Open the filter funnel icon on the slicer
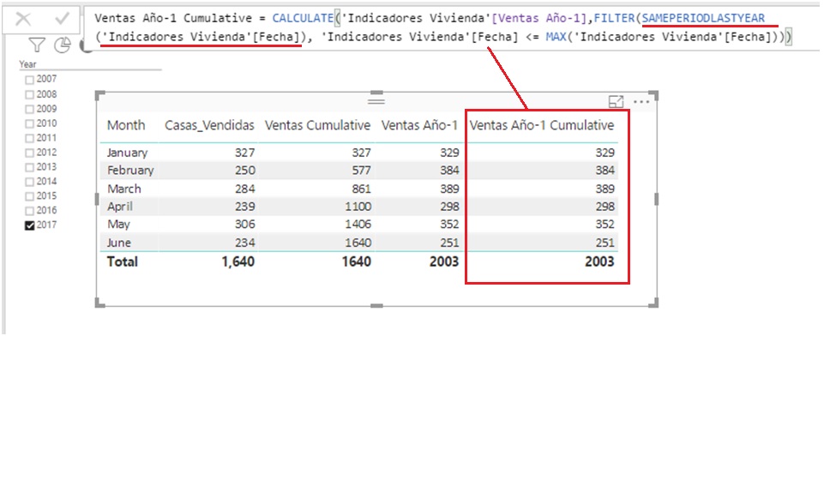This screenshot has width=836, height=504. (x=37, y=45)
